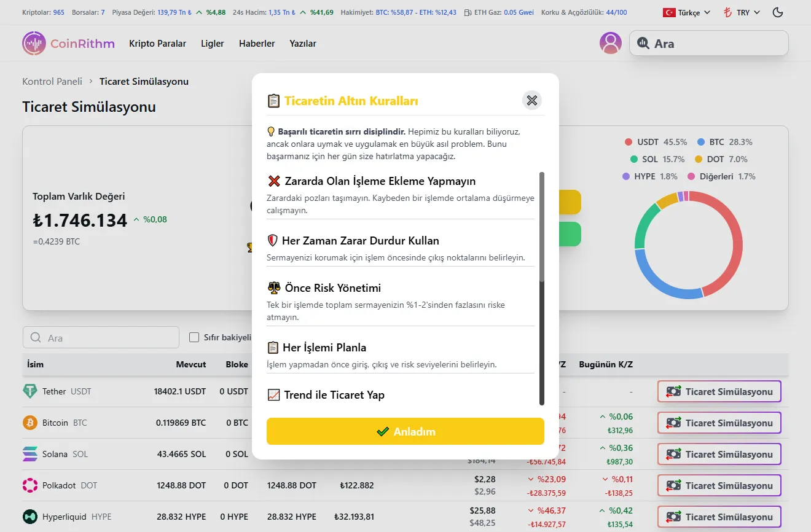Click Polkadot's Ticaret Simülasyonu button
The image size is (811, 532).
point(719,485)
